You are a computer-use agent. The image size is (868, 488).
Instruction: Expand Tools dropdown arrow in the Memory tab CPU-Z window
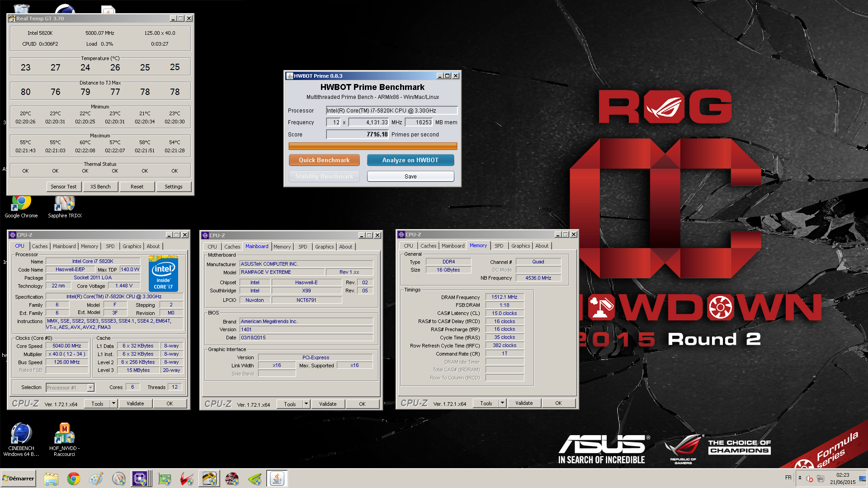coord(503,403)
